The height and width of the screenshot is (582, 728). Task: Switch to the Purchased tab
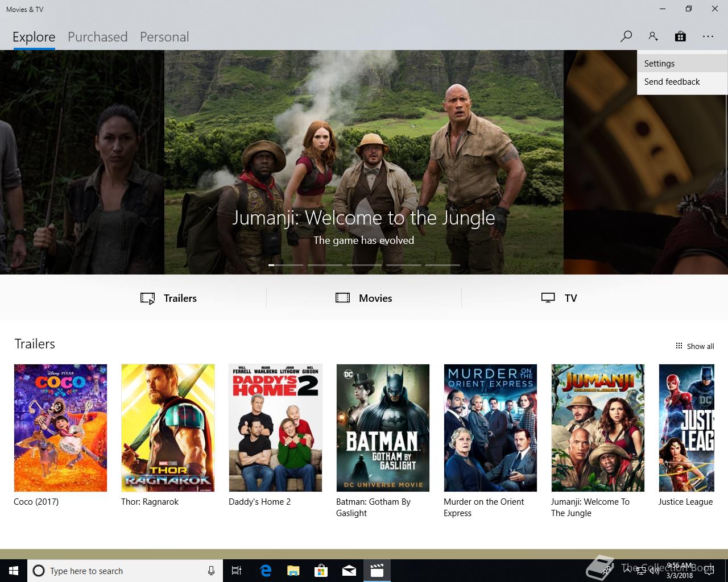coord(97,37)
